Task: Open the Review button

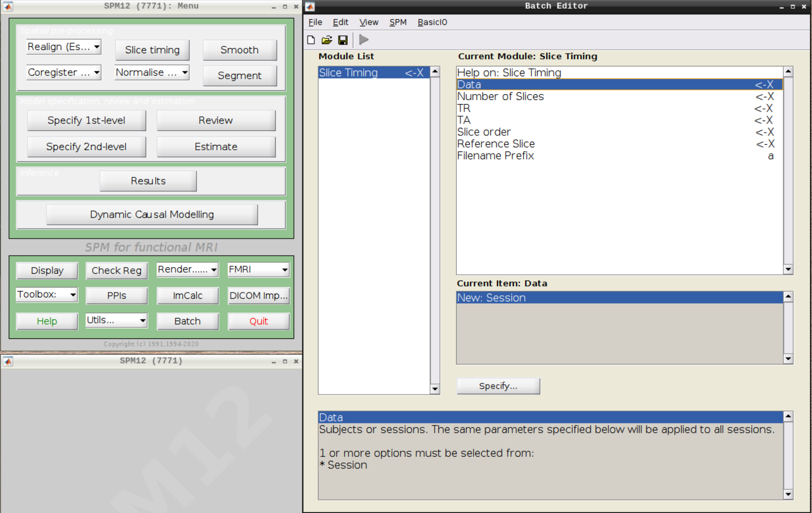Action: 216,120
